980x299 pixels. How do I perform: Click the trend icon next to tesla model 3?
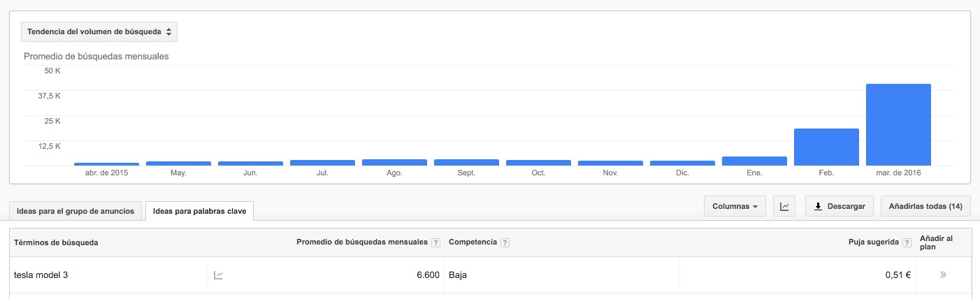point(218,275)
